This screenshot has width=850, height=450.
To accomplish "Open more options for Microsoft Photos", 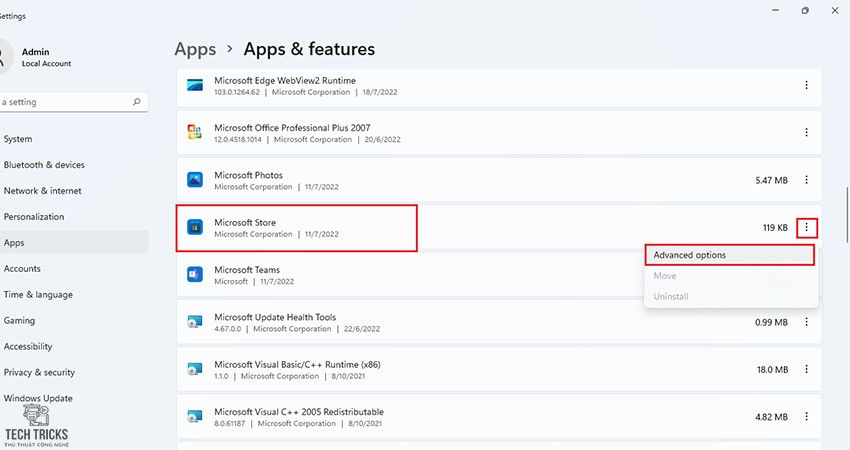I will click(806, 179).
